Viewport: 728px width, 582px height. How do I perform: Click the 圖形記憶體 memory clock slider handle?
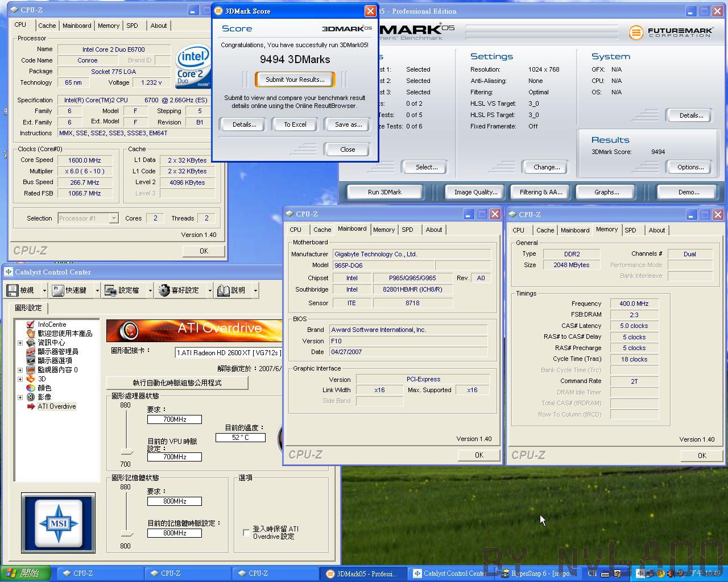tap(127, 534)
